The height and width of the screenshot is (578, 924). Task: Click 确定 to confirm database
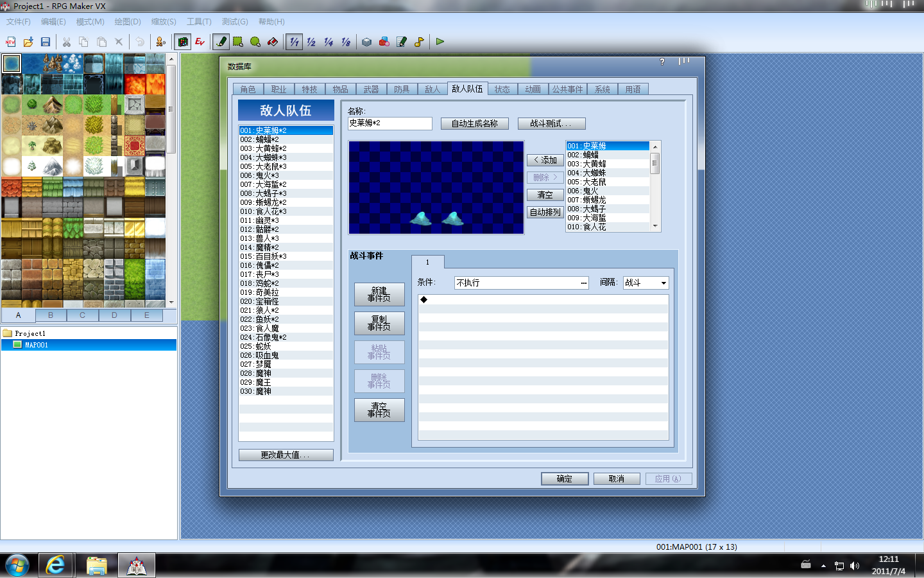coord(565,478)
